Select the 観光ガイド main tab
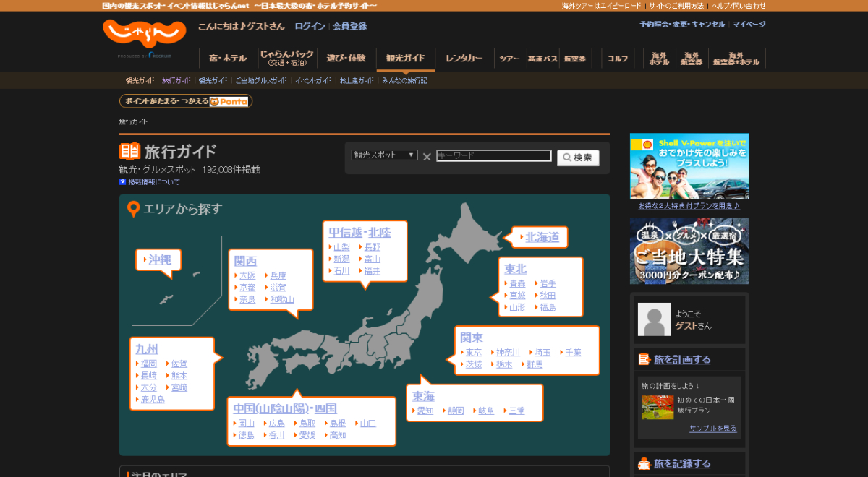The height and width of the screenshot is (477, 868). pos(406,59)
